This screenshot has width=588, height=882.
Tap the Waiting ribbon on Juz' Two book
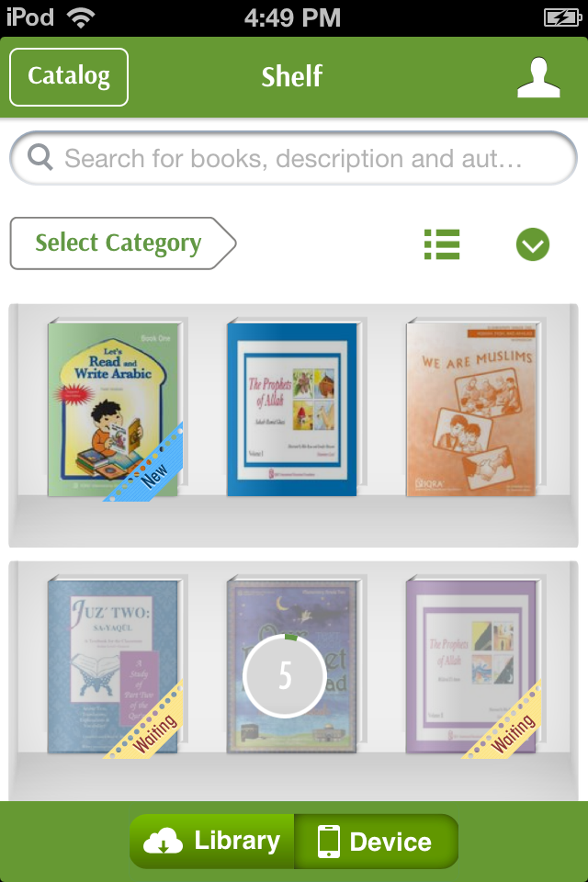[x=146, y=723]
